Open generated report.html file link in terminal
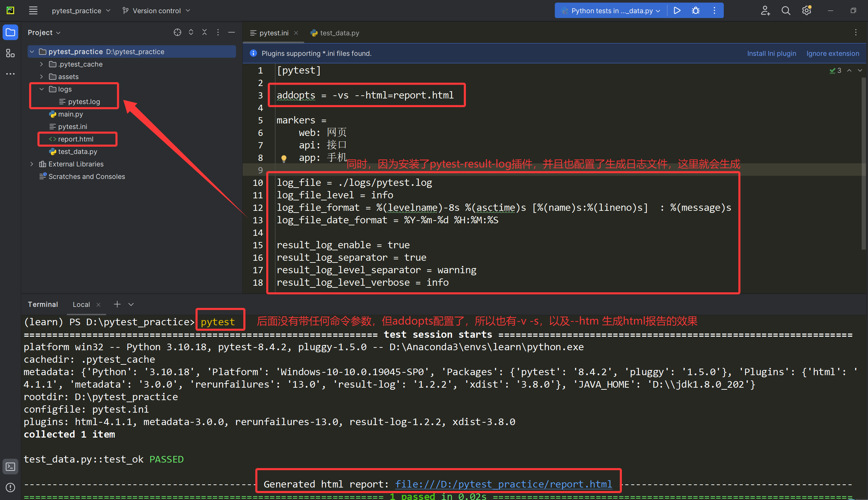This screenshot has height=500, width=868. [x=503, y=484]
